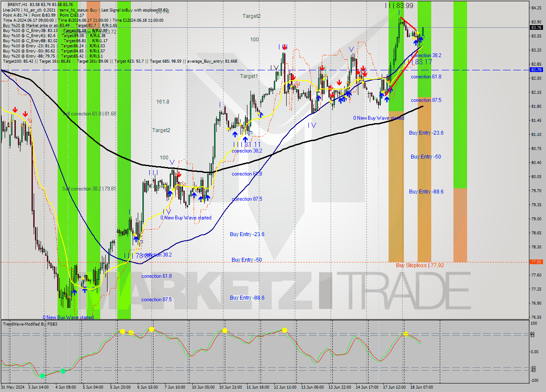Image resolution: width=546 pixels, height=392 pixels.
Task: Click the '| | | 81.11' wave label
Action: [x=247, y=144]
